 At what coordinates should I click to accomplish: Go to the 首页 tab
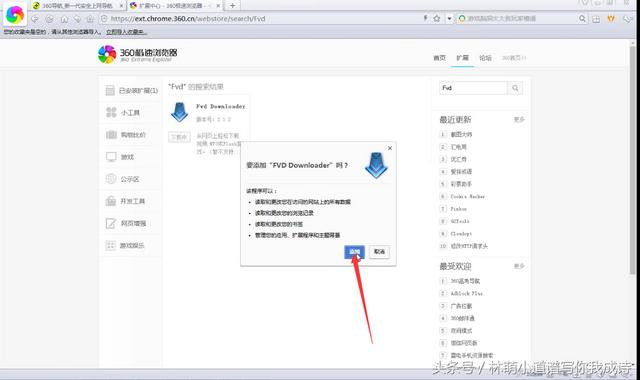pos(439,58)
